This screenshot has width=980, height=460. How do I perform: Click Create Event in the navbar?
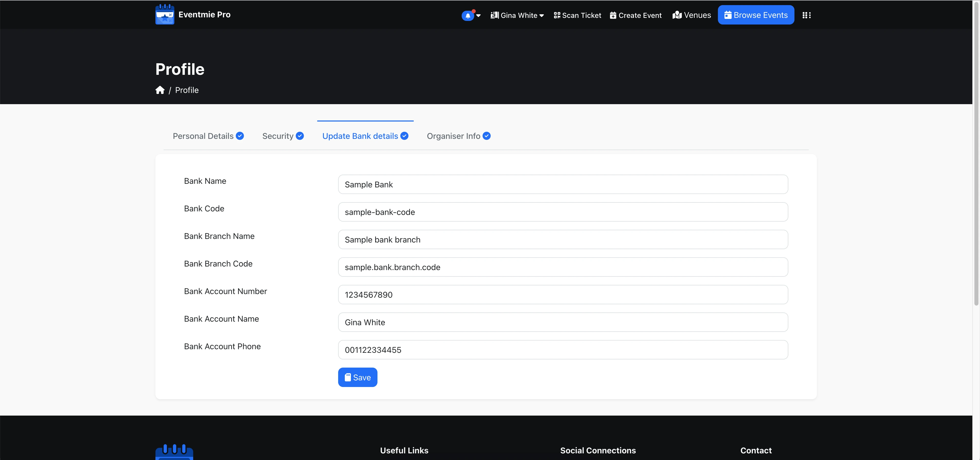636,15
